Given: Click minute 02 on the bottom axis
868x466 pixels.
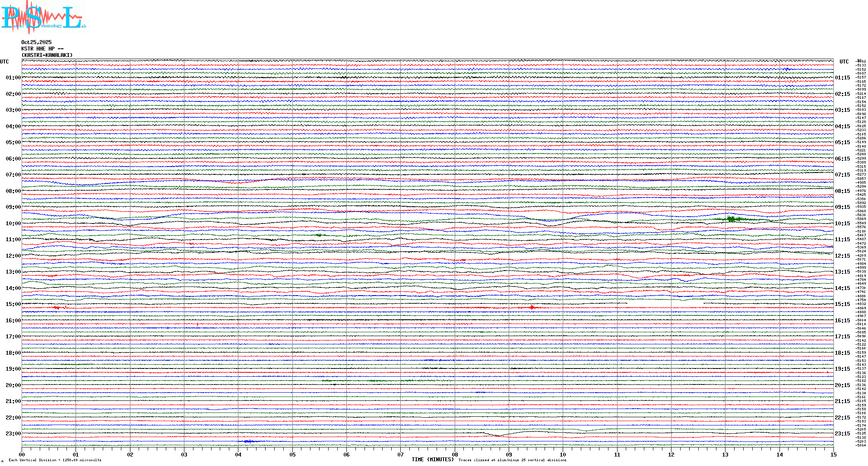Looking at the screenshot, I should point(130,454).
